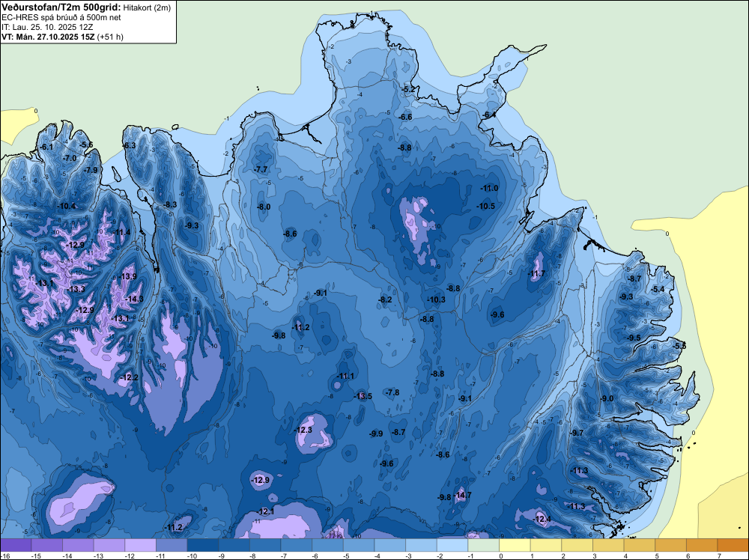Click the -8.2 temperature value
Screen dimensions: 749x560
click(385, 299)
